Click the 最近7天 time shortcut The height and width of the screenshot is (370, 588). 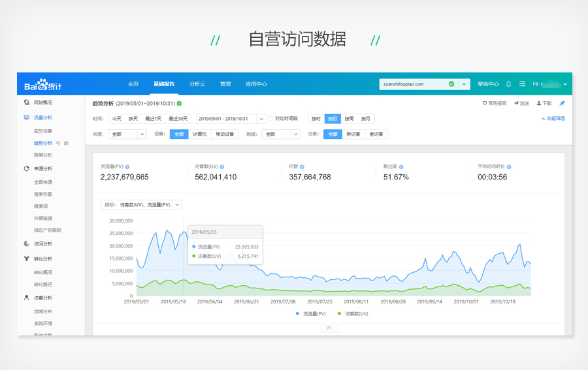[153, 119]
